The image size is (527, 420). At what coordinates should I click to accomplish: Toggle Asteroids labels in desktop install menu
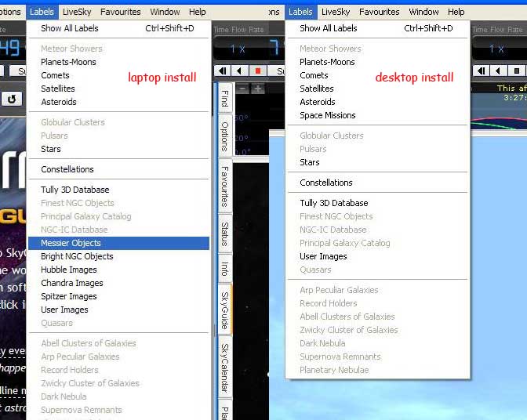coord(377,102)
